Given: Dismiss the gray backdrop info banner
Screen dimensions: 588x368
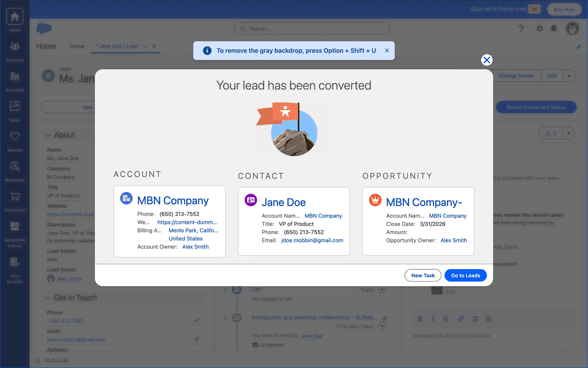Looking at the screenshot, I should click(x=387, y=51).
